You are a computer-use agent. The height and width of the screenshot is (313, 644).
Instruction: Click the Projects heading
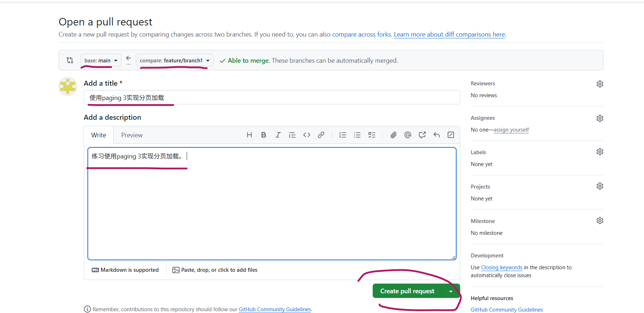[480, 187]
